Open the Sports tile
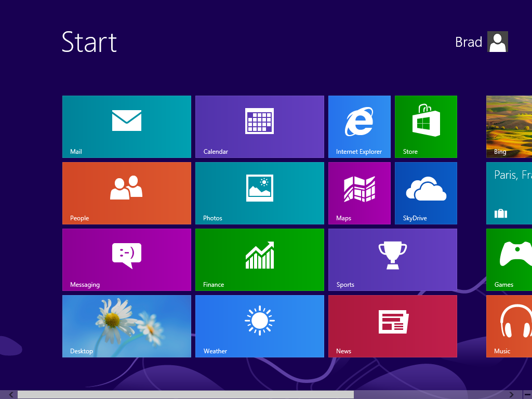The height and width of the screenshot is (399, 532). click(x=393, y=260)
